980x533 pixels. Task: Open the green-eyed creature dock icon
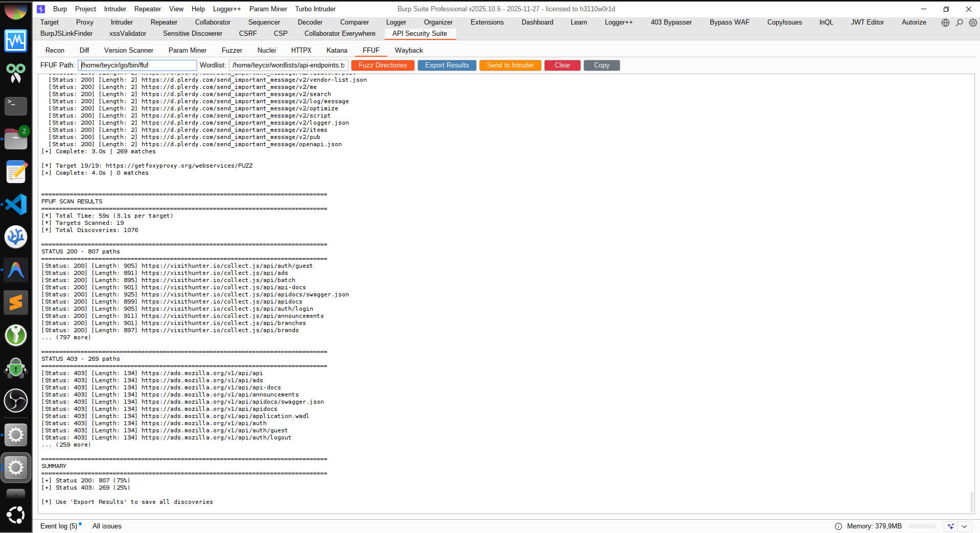click(16, 74)
